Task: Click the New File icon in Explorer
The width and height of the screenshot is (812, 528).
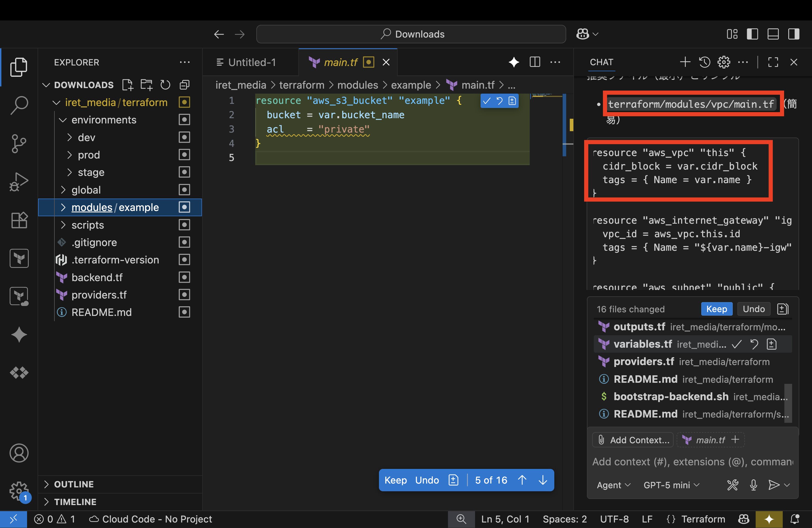Action: pyautogui.click(x=128, y=85)
